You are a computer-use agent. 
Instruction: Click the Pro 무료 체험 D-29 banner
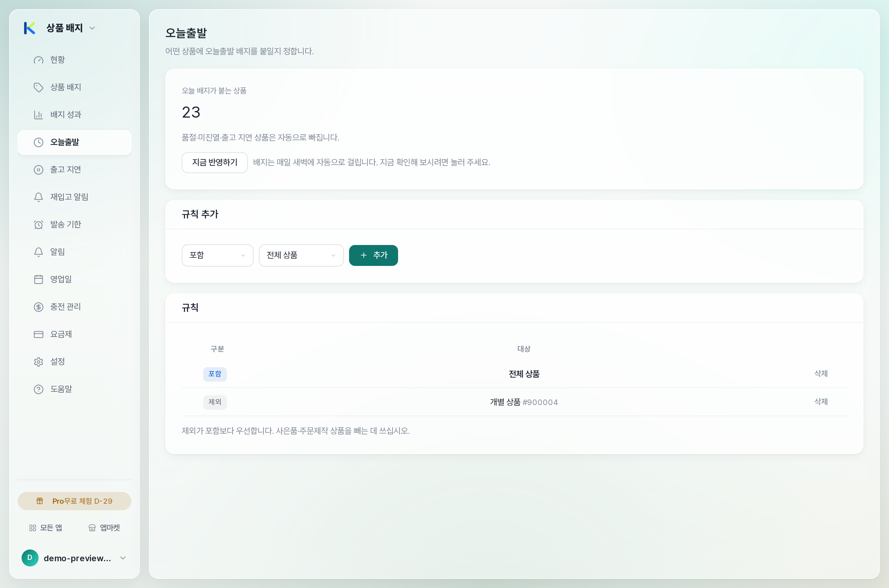click(74, 501)
